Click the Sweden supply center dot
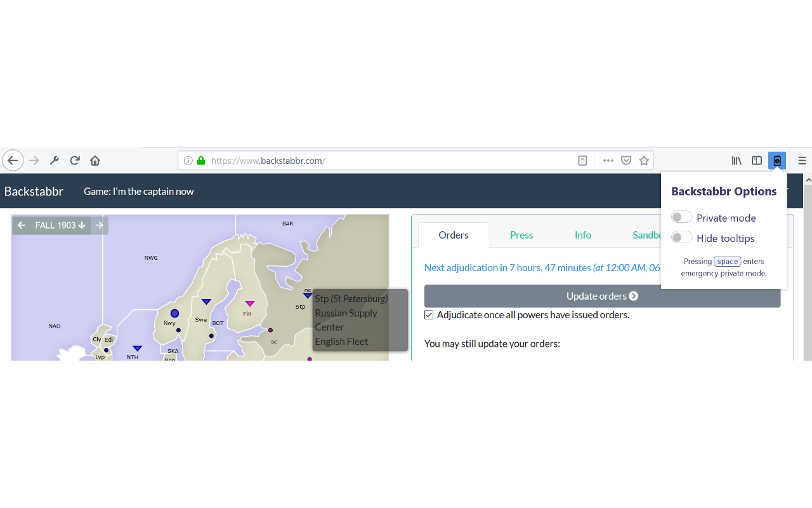The width and height of the screenshot is (812, 508). point(211,336)
